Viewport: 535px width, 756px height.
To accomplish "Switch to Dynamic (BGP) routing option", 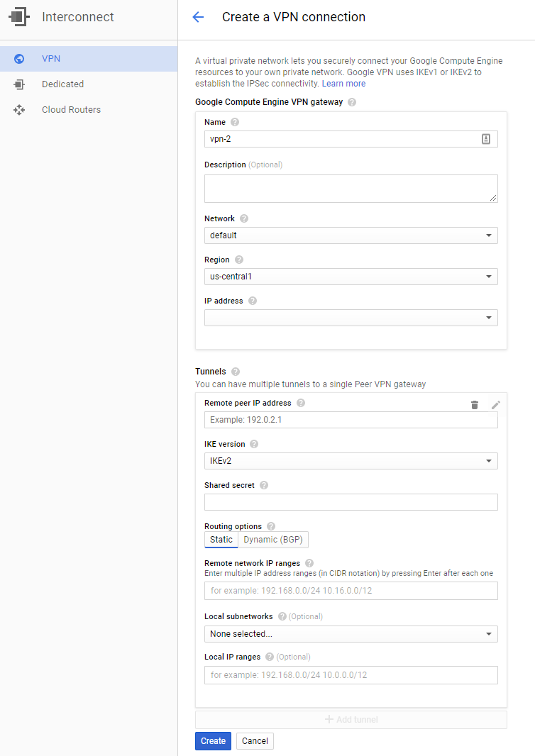I will tap(273, 540).
